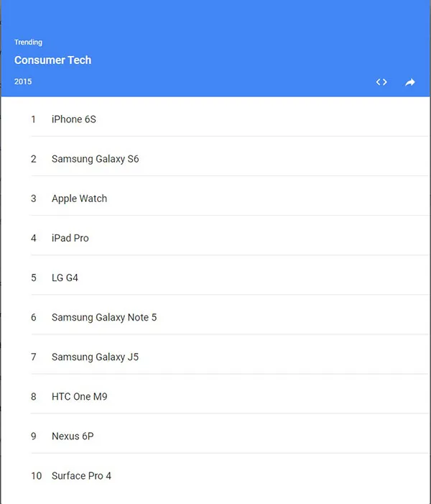Select the Apple Watch list item
This screenshot has height=504, width=431.
coord(79,198)
